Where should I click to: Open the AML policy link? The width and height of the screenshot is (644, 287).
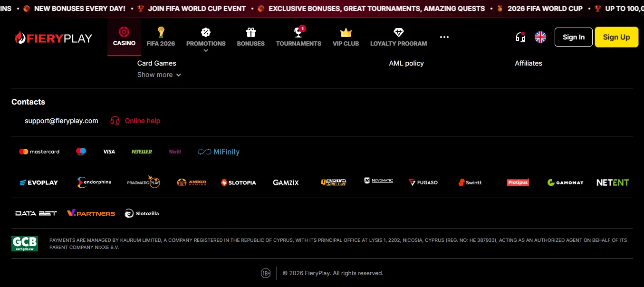[406, 63]
